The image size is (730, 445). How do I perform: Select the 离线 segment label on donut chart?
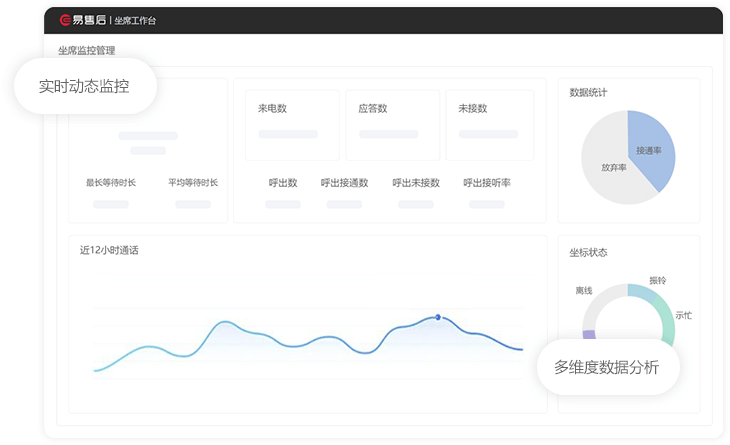tap(584, 290)
